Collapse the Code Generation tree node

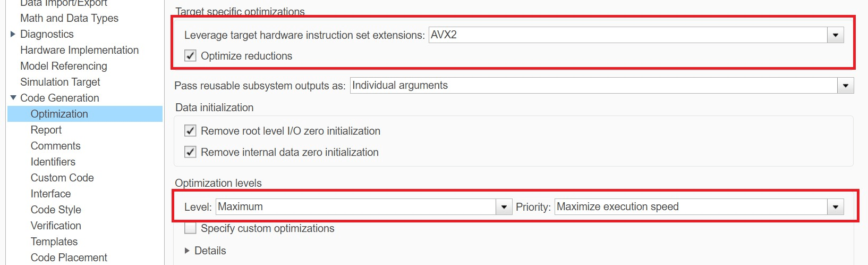pos(13,98)
